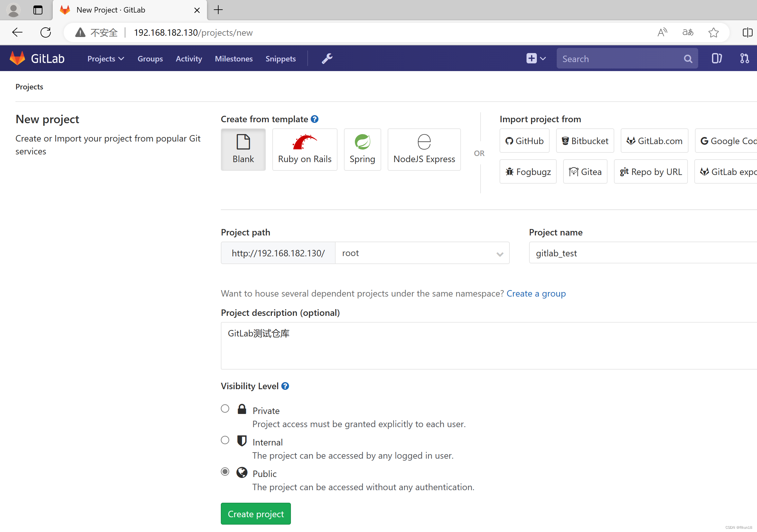757x532 pixels.
Task: Click the GitLab fox logo icon
Action: tap(17, 59)
